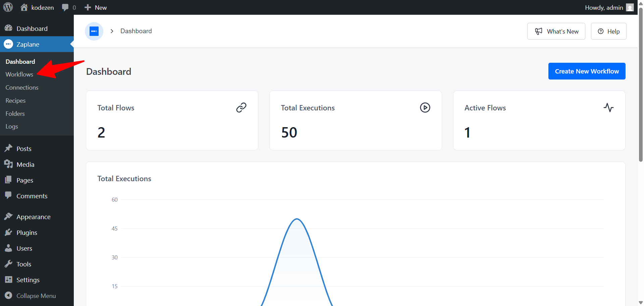Image resolution: width=644 pixels, height=306 pixels.
Task: Click the Users person icon
Action: coord(8,248)
